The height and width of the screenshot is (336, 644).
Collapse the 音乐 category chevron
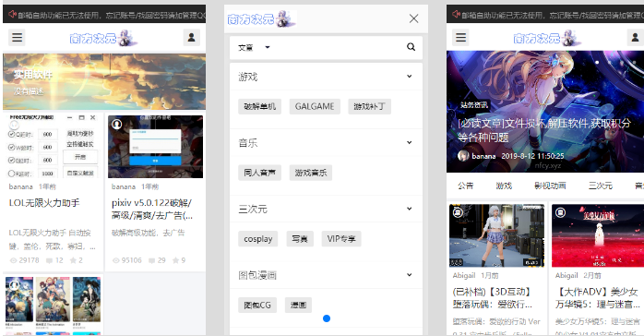pos(409,142)
